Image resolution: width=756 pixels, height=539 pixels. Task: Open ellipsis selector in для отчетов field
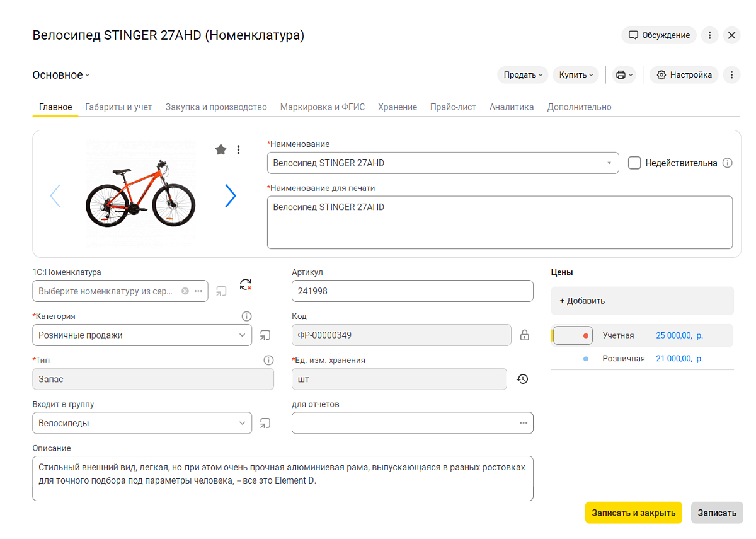(524, 423)
